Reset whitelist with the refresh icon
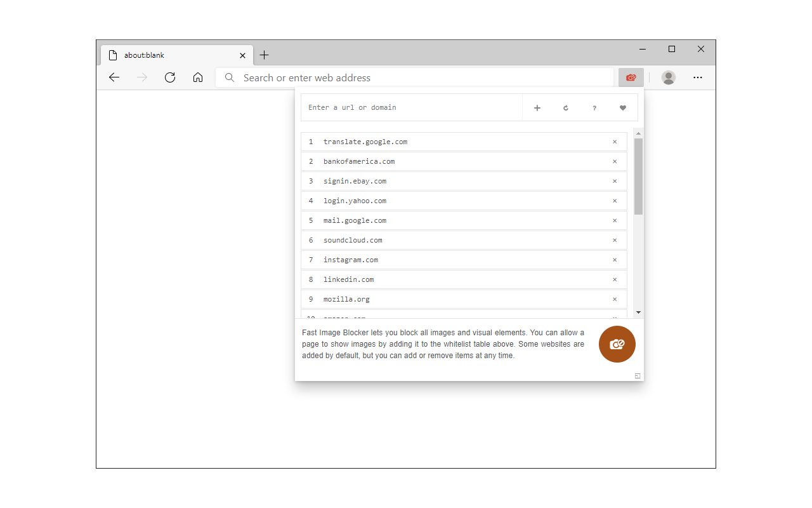 [x=566, y=108]
